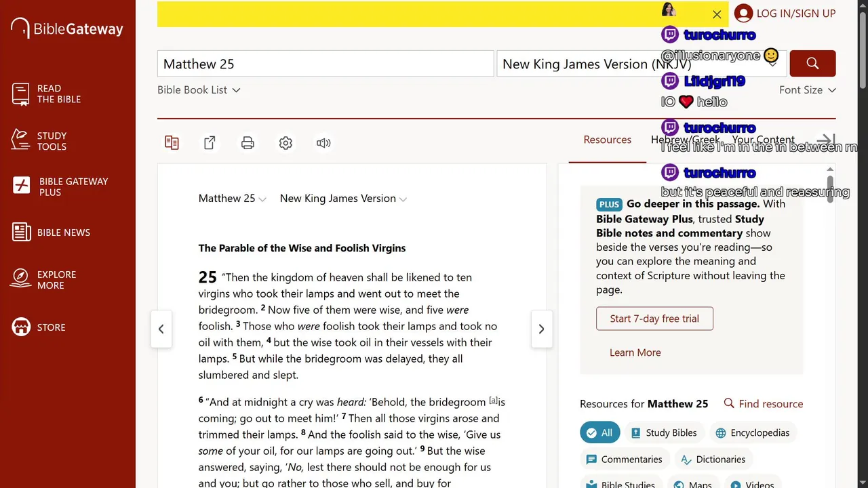Click LOG IN/SIGN UP link
This screenshot has width=868, height=488.
795,14
